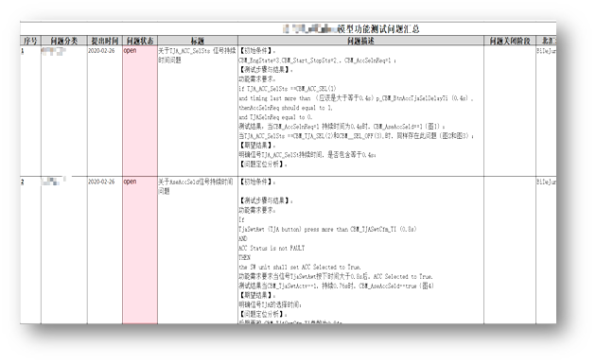Click the 标题 column header

(x=198, y=41)
